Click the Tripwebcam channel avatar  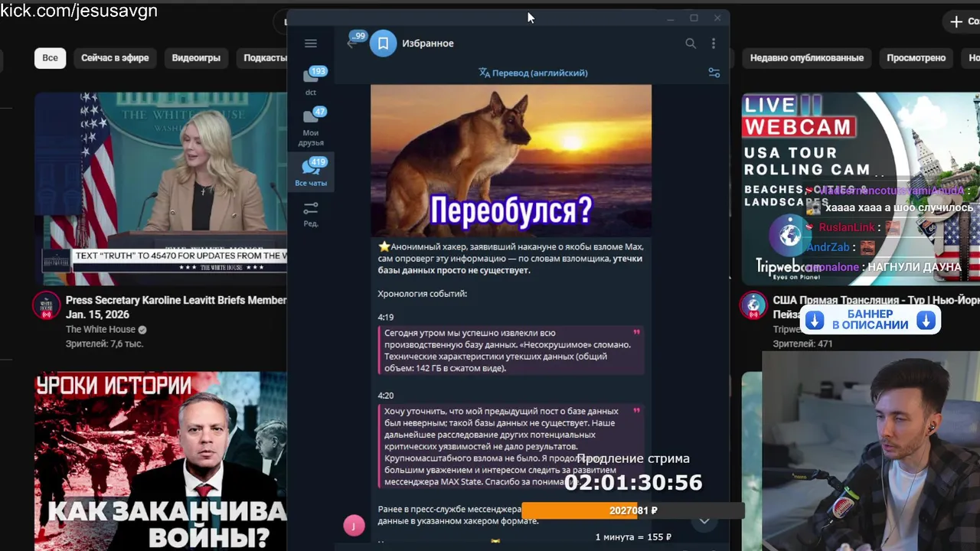pyautogui.click(x=754, y=306)
